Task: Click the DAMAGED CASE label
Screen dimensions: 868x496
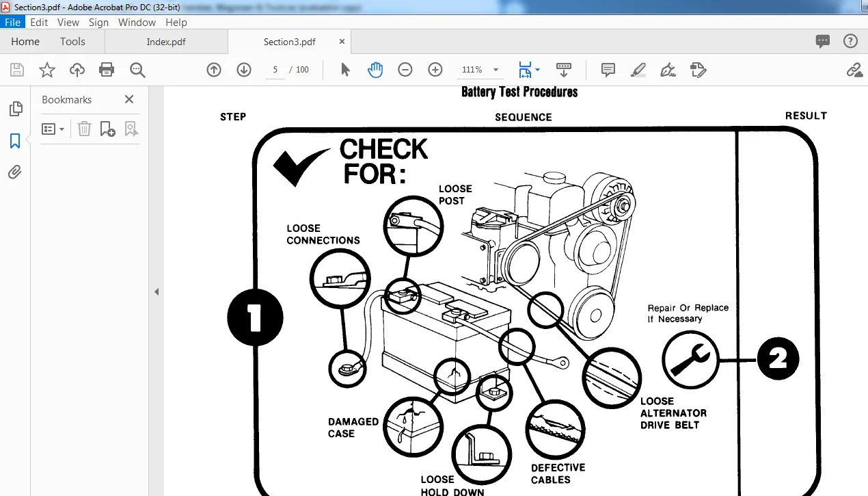Action: tap(353, 428)
